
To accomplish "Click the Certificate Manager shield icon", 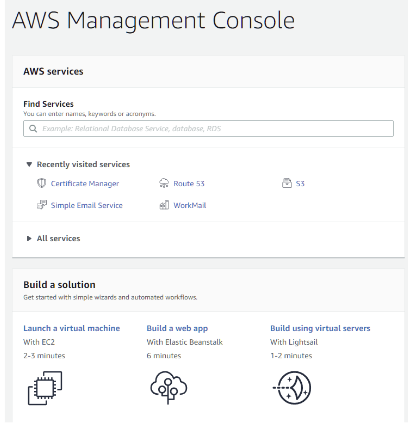I will click(41, 183).
